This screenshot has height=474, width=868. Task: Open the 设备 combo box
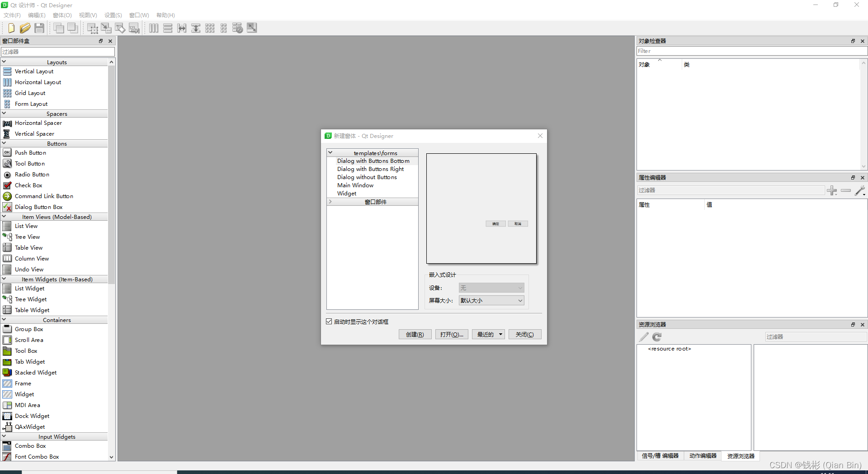pos(491,288)
